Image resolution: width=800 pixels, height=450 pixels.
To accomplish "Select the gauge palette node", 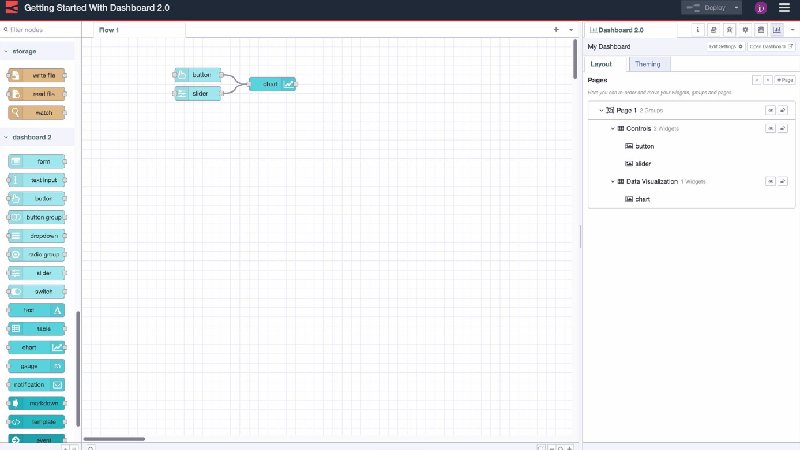I will click(37, 366).
